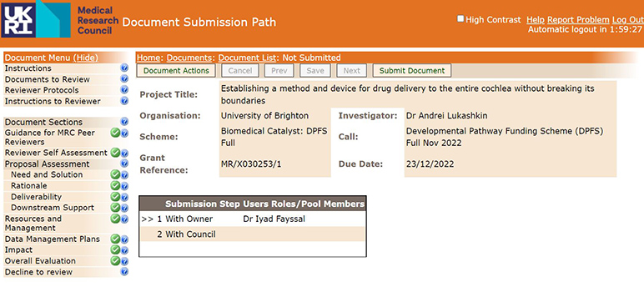Click the Log Out link
This screenshot has height=302, width=644.
point(627,20)
